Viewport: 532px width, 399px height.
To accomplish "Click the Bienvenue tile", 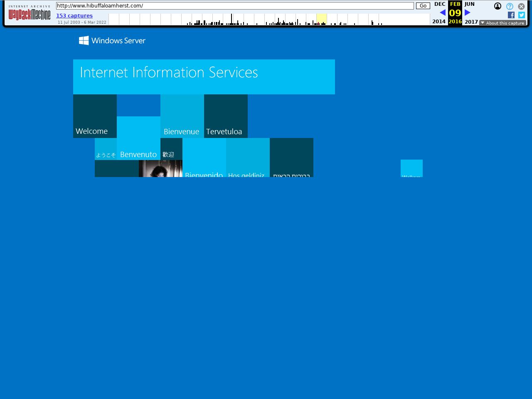I will pyautogui.click(x=182, y=116).
